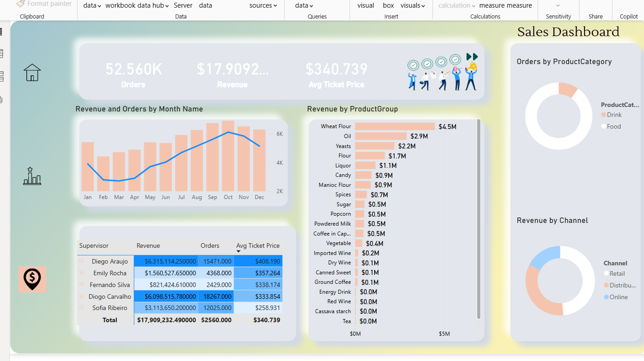Screen dimensions: 644x361
Task: Select the 52.560K Orders card
Action: (133, 74)
